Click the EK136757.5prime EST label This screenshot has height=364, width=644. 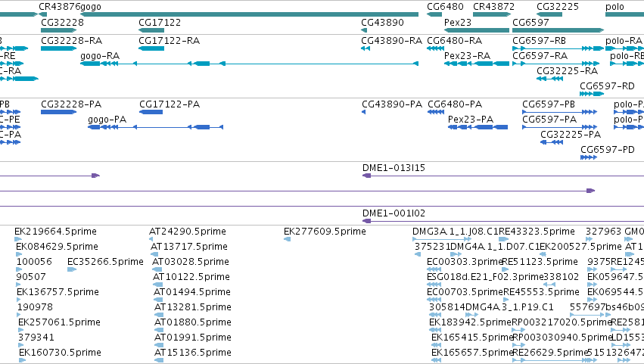pos(58,292)
